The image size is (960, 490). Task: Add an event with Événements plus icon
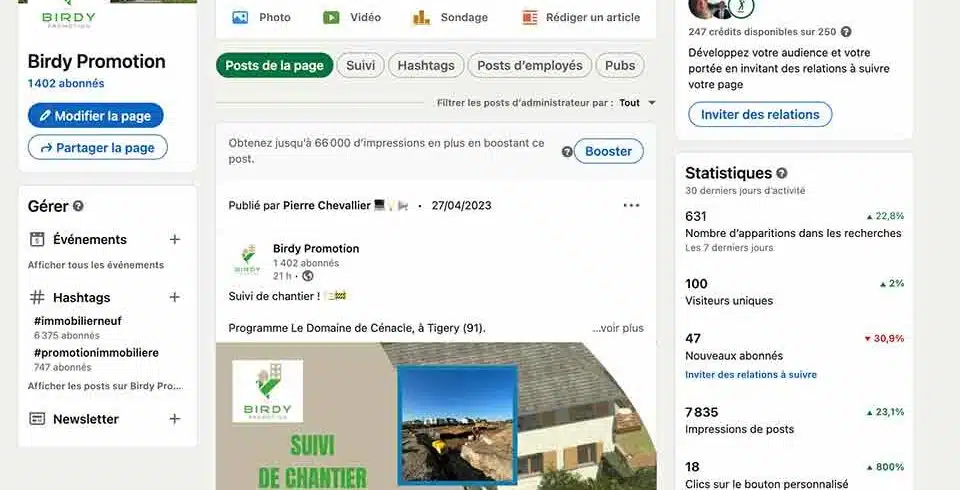(x=175, y=239)
